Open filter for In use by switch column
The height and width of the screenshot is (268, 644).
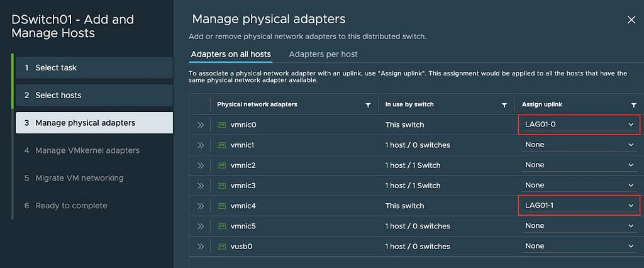pyautogui.click(x=504, y=105)
